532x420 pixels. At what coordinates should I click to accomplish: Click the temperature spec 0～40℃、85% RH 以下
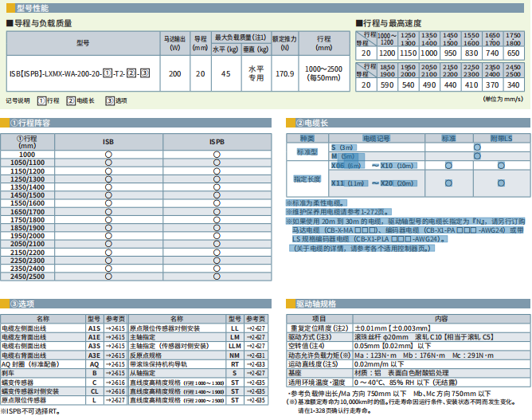[x=406, y=383]
